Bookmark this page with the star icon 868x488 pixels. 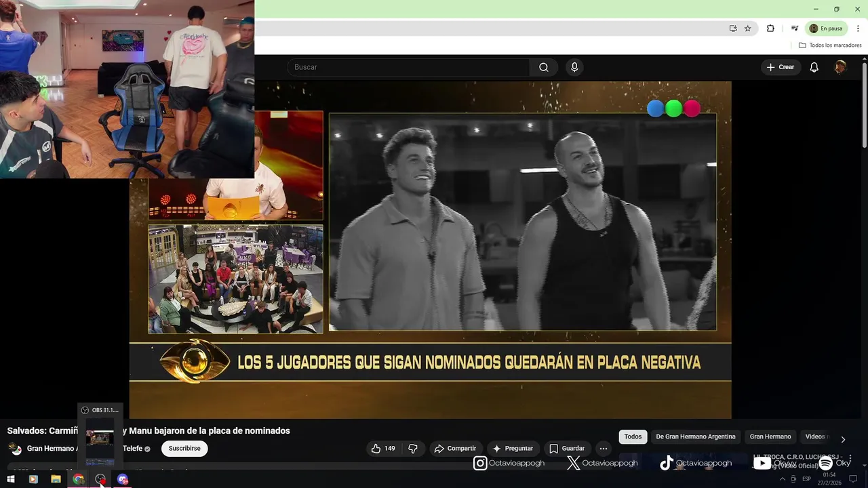point(748,28)
